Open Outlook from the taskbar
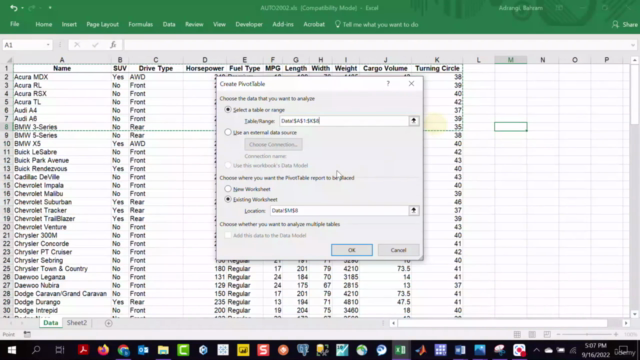The height and width of the screenshot is (360, 640). [x=143, y=350]
